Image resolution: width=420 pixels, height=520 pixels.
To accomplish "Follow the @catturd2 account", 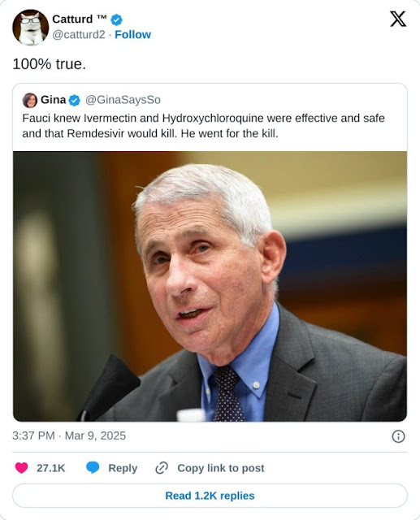I will pyautogui.click(x=132, y=34).
